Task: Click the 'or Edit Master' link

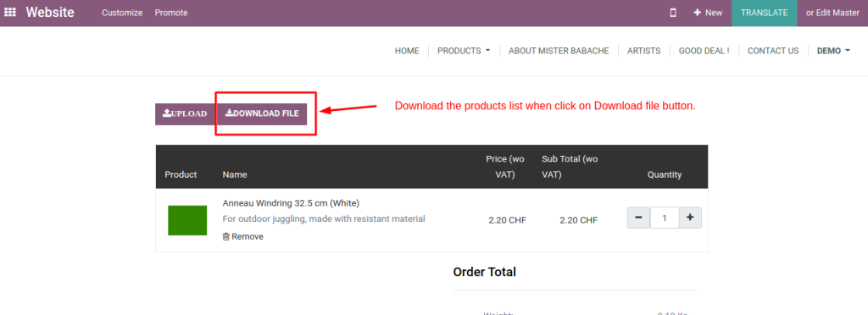Action: 832,13
